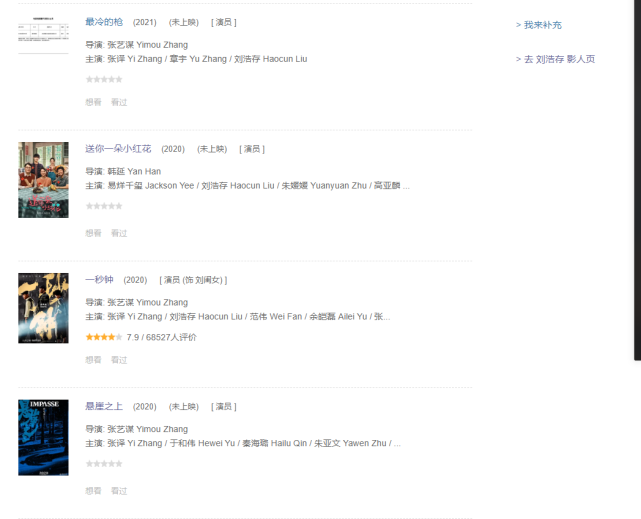Click the 送你一朵小红花 poster thumbnail
The image size is (641, 519).
tap(43, 180)
